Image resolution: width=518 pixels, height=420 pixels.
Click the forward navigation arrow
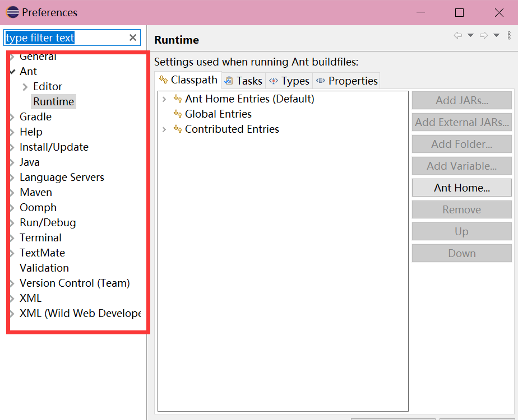tap(483, 35)
